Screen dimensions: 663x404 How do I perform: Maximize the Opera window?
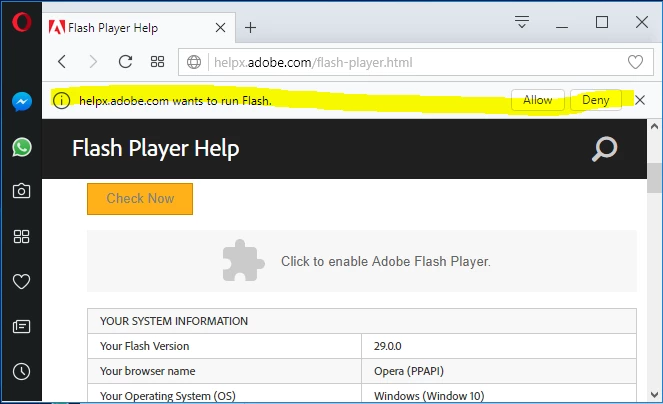(602, 22)
